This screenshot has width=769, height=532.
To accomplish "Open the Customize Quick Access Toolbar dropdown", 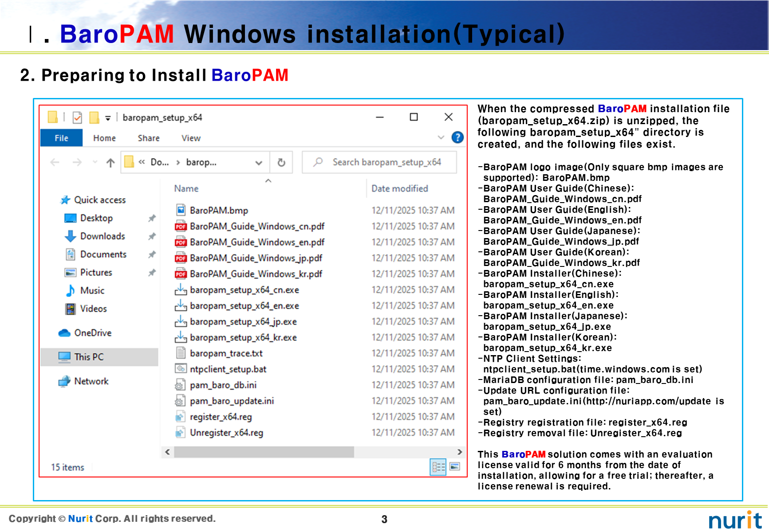I will point(108,118).
